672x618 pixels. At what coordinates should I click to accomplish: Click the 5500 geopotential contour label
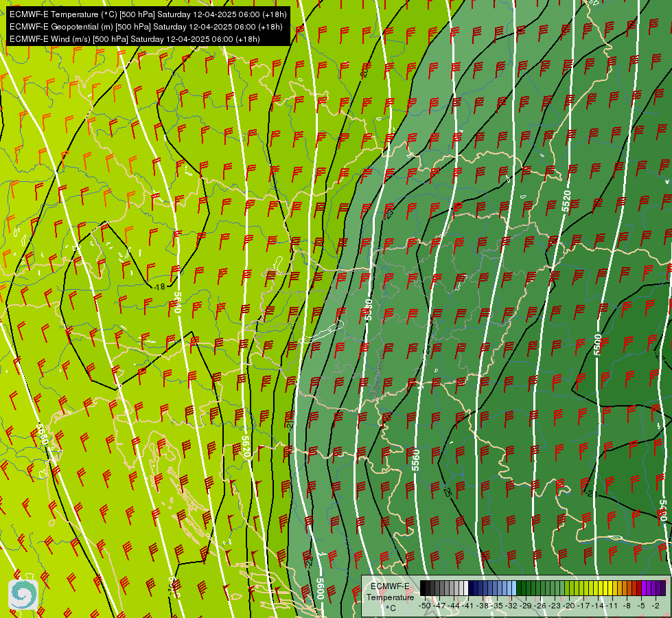597,345
